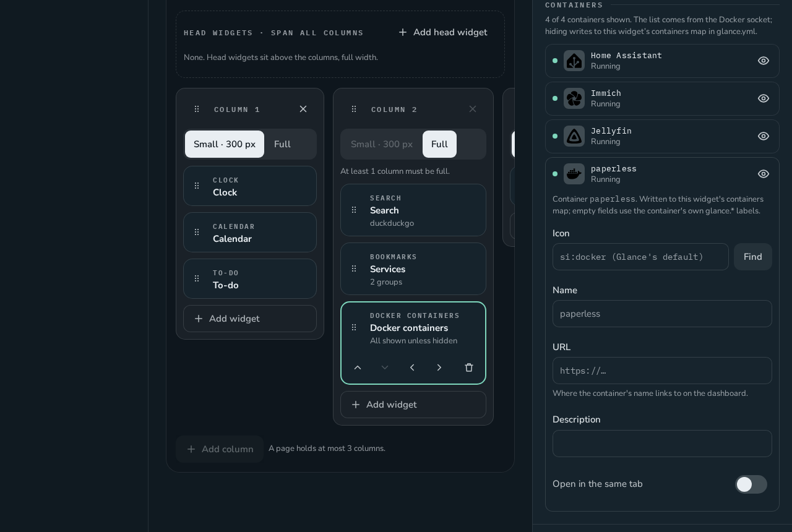Click the Calendar widget drag handle
Viewport: 792px width, 532px height.
click(x=197, y=232)
